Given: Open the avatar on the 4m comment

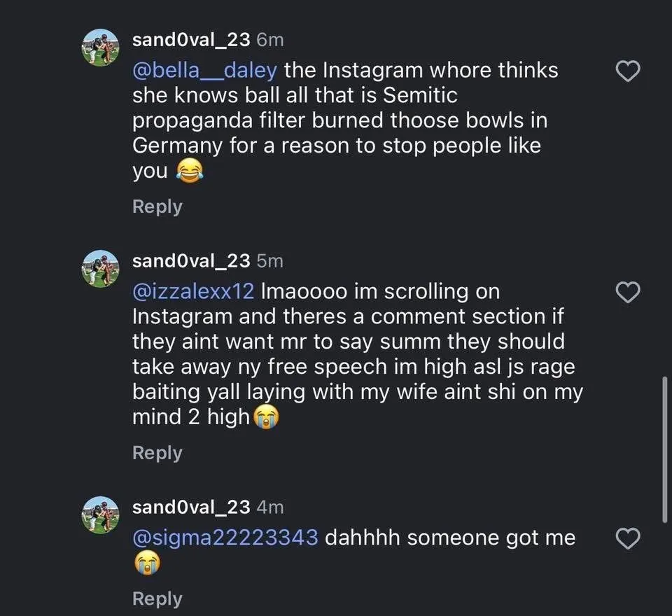Looking at the screenshot, I should (101, 514).
